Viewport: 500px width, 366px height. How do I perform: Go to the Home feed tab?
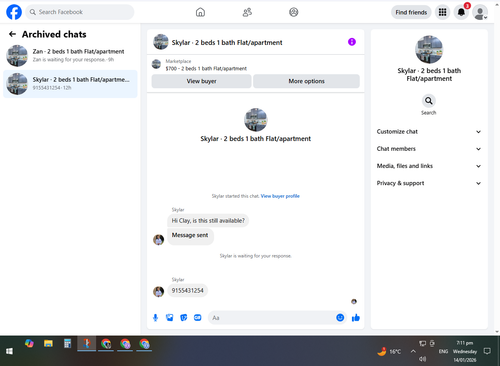(x=200, y=12)
